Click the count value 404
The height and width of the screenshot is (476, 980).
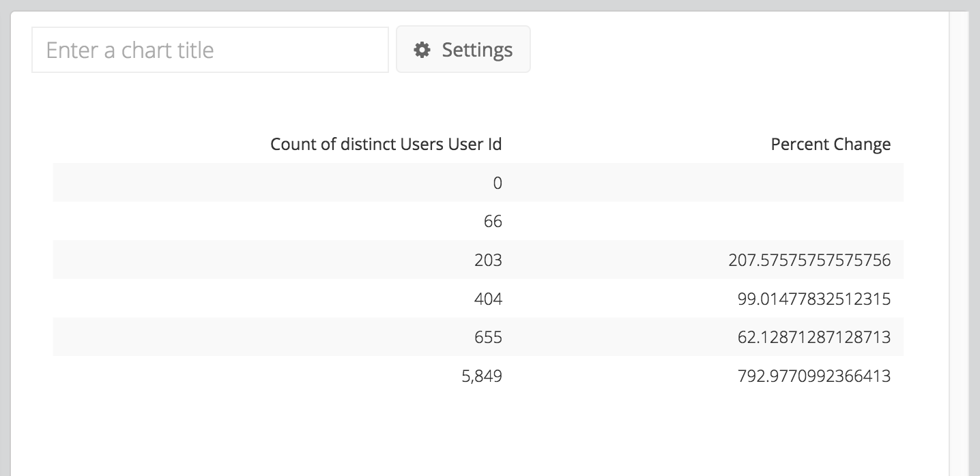(x=488, y=299)
